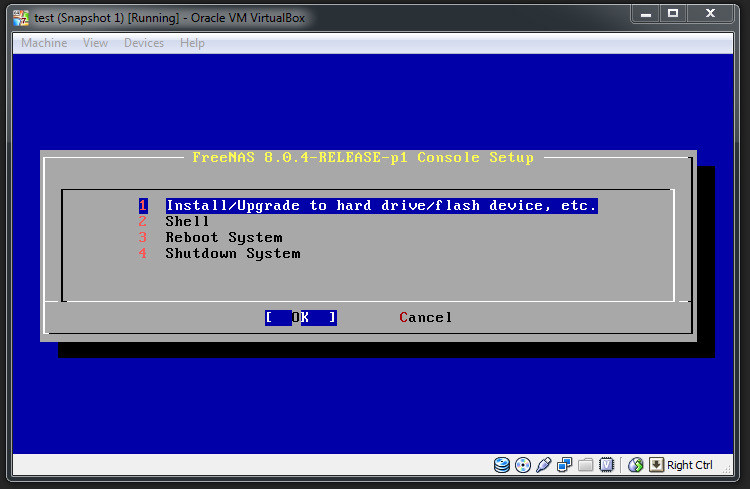Viewport: 750px width, 489px height.
Task: Click the network adapters icon
Action: click(x=565, y=465)
